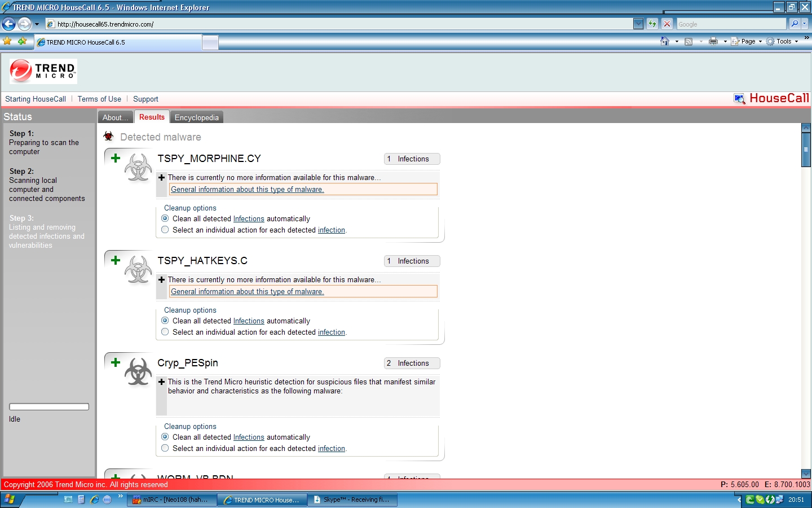Select automatic cleaning for TSPY_HATKEYS.C
The height and width of the screenshot is (508, 812).
165,321
